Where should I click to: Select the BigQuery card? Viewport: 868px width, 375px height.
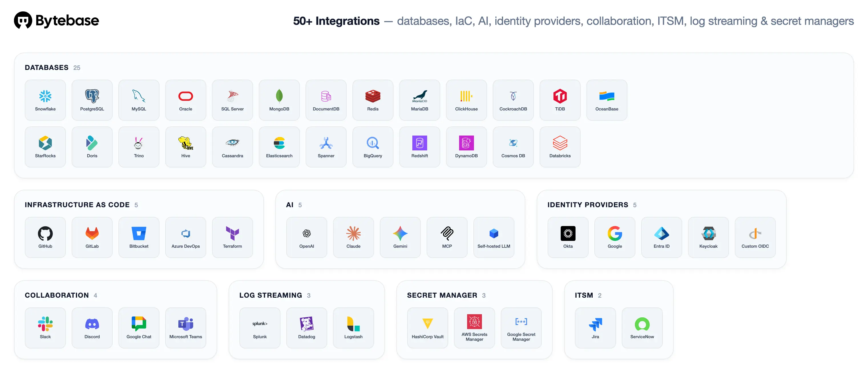click(x=373, y=147)
